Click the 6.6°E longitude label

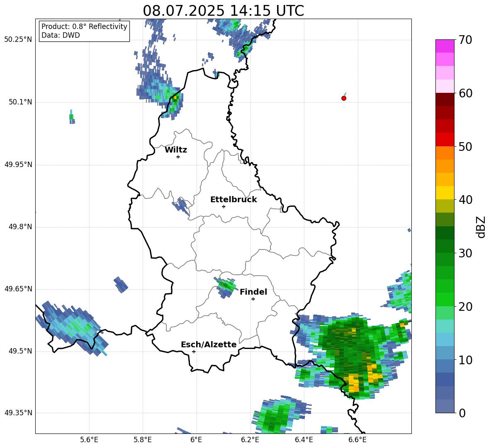tap(357, 440)
